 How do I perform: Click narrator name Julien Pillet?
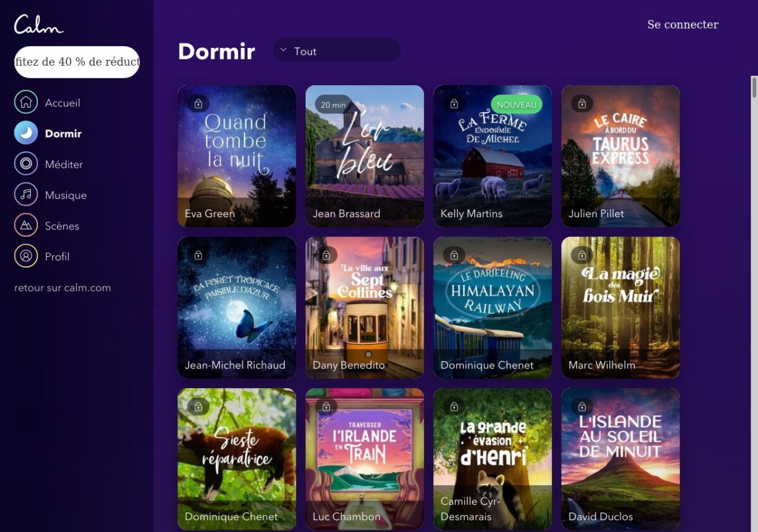tap(596, 213)
